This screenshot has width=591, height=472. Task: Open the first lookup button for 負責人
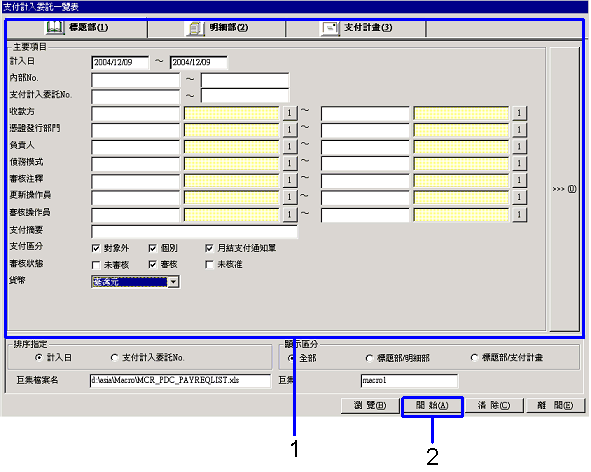pos(289,146)
